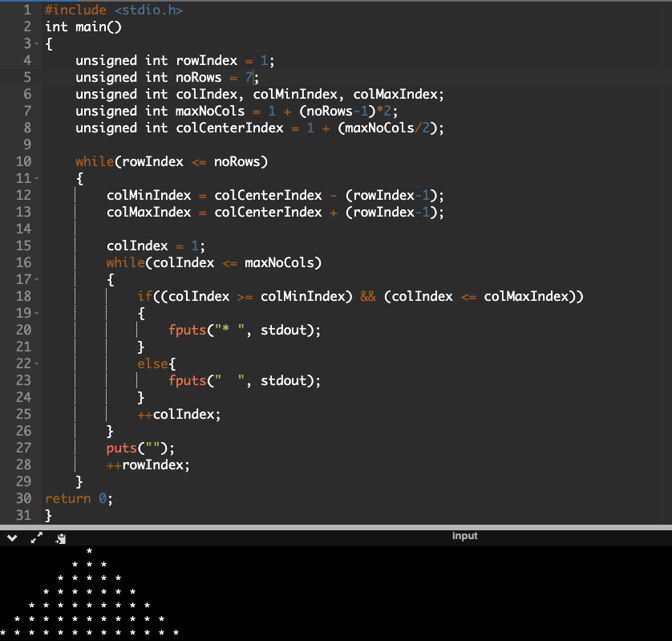This screenshot has width=672, height=641.
Task: Click the rowIndex declaration on line 4
Action: click(x=175, y=60)
